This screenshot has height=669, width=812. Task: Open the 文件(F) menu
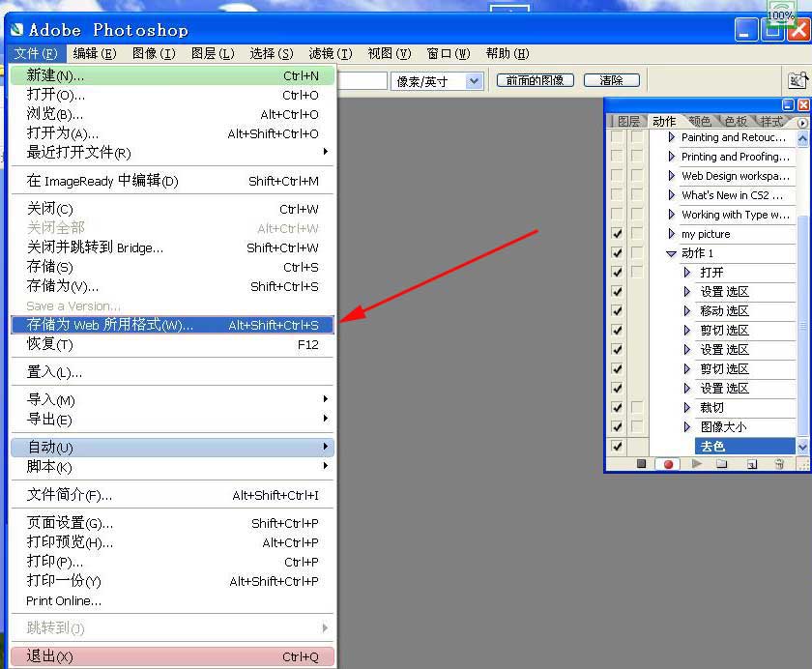[36, 53]
